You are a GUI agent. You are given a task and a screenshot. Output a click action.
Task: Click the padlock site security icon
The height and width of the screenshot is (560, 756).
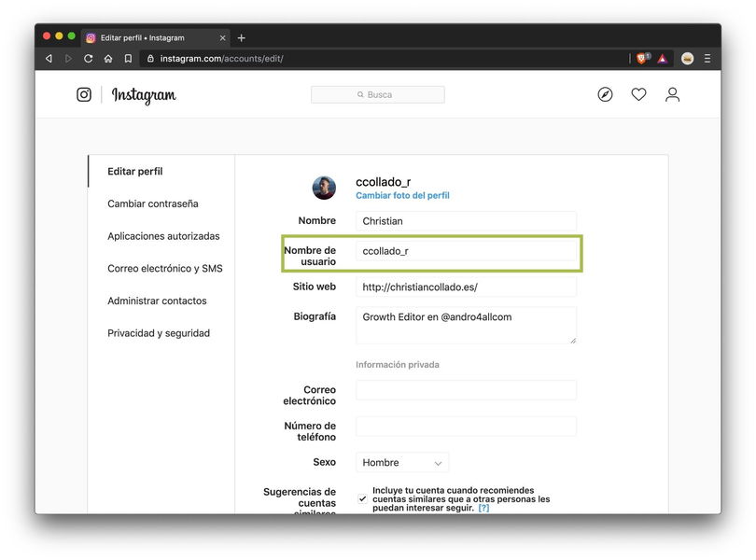pos(150,59)
